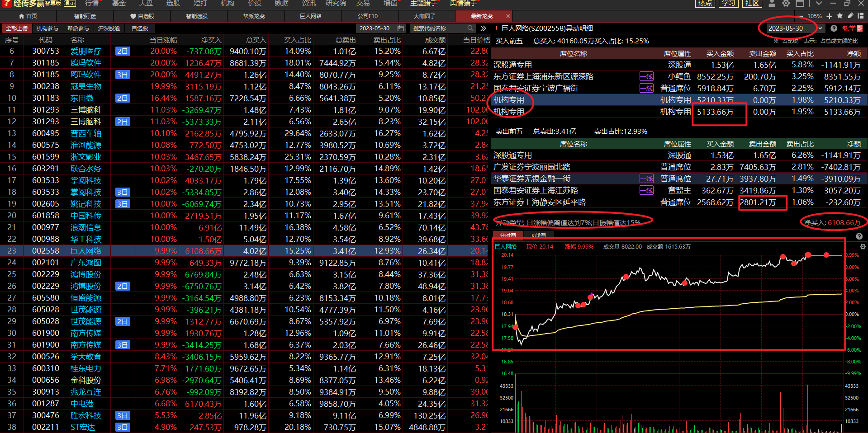The width and height of the screenshot is (868, 433).
Task: Click the 一线 tag for 国泰君安证券上海江苏路
Action: click(x=646, y=190)
